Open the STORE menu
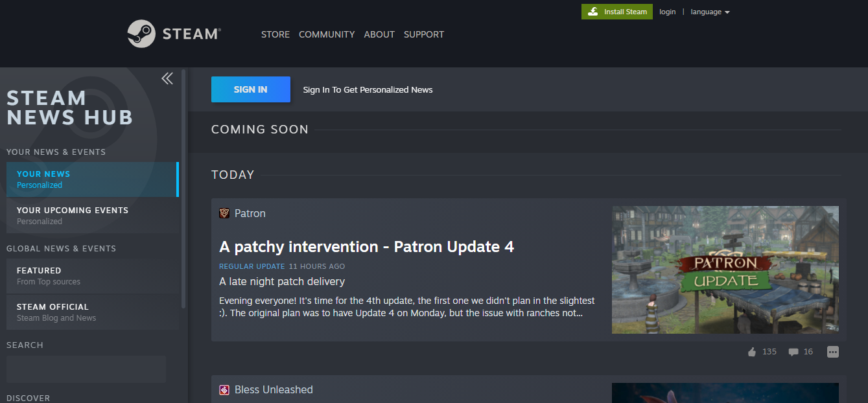 (276, 34)
